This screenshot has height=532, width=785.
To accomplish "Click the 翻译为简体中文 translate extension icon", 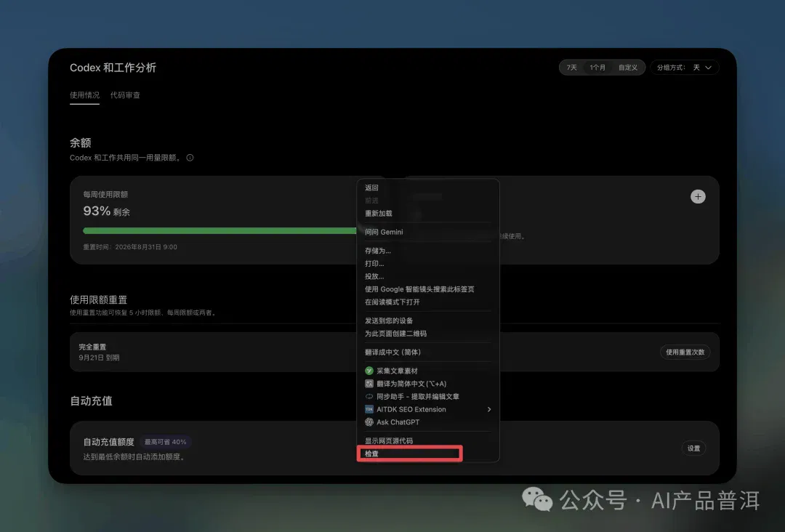I will tap(369, 384).
